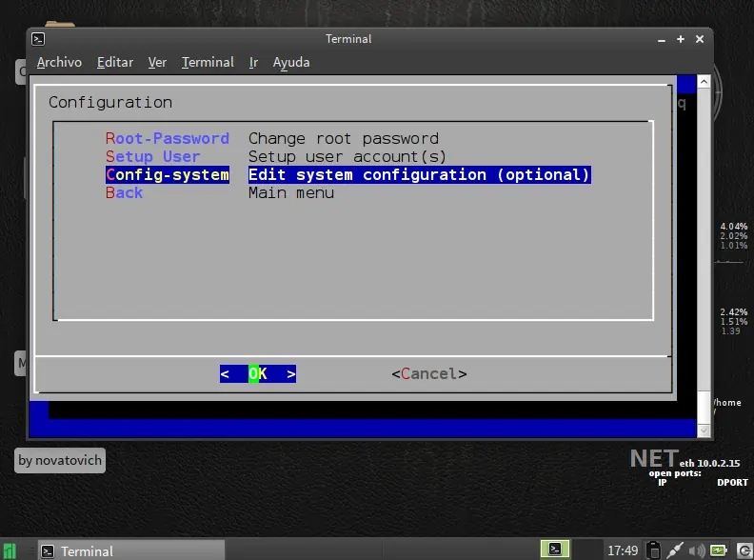The width and height of the screenshot is (754, 560).
Task: Open the Terminal menu in the menu bar
Action: tap(208, 62)
